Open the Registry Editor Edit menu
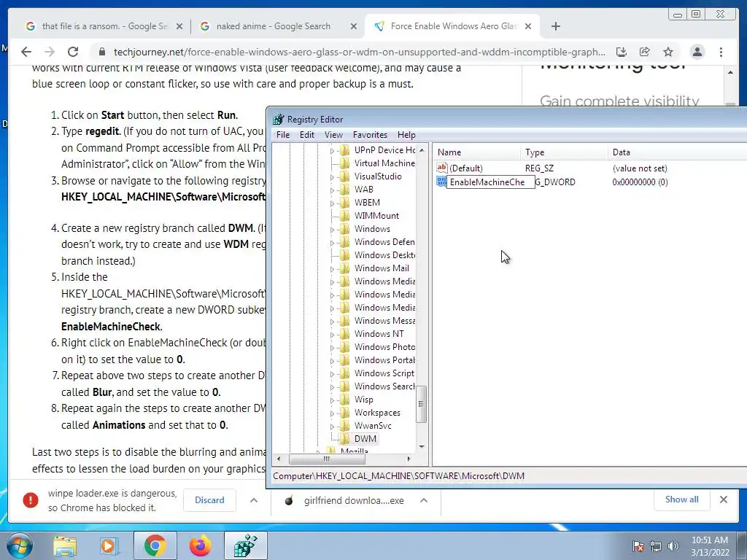The image size is (747, 560). click(307, 135)
